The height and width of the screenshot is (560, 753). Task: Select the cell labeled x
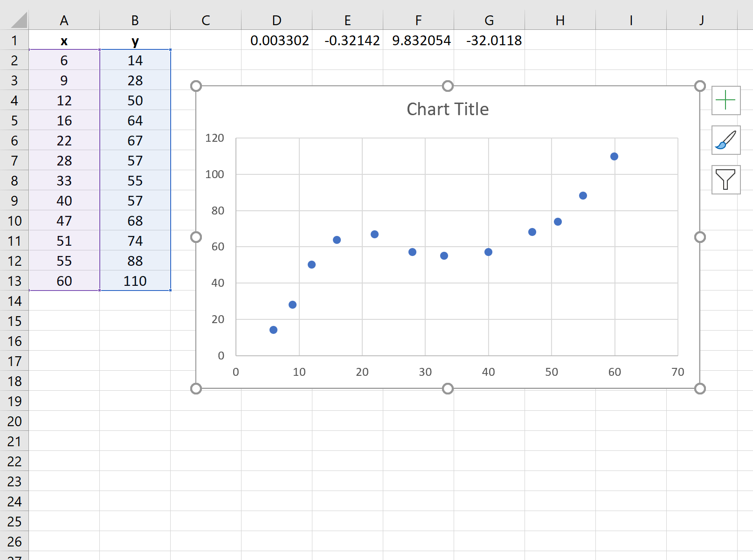click(x=64, y=41)
